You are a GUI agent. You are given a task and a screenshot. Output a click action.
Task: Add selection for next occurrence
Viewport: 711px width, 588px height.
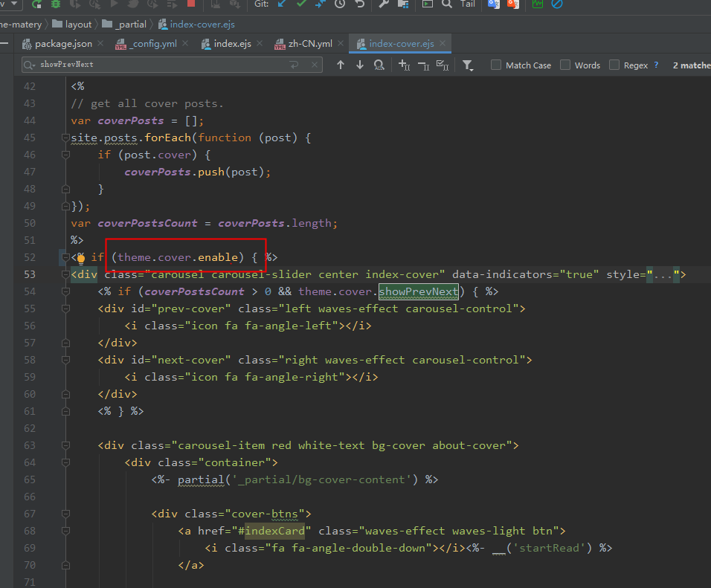(x=404, y=65)
